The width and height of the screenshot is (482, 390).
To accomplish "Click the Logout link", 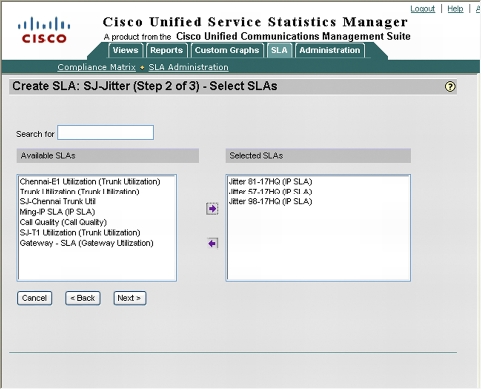I will (x=423, y=9).
